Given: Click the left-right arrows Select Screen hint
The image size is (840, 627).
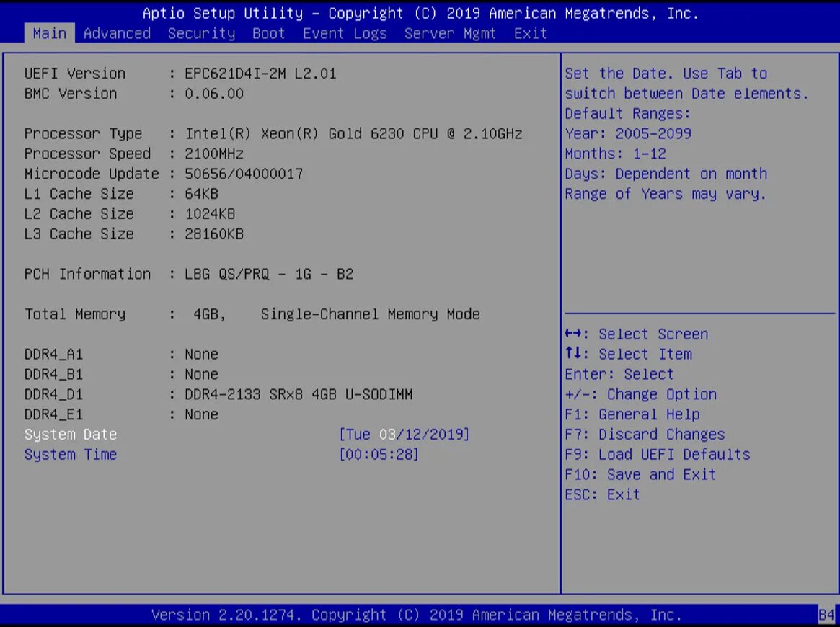Looking at the screenshot, I should (637, 334).
